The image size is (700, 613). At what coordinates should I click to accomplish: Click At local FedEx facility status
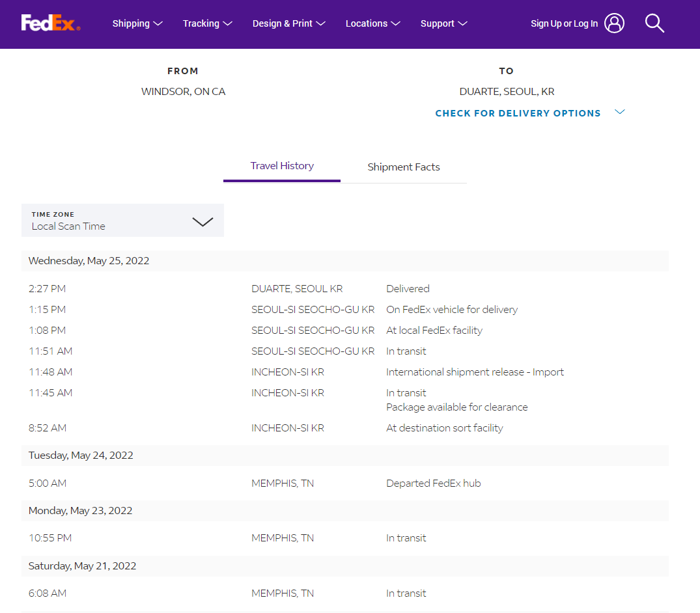pos(434,330)
